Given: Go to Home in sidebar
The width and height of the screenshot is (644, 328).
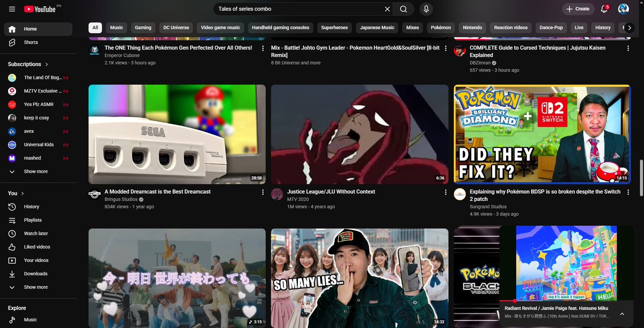Looking at the screenshot, I should (38, 29).
